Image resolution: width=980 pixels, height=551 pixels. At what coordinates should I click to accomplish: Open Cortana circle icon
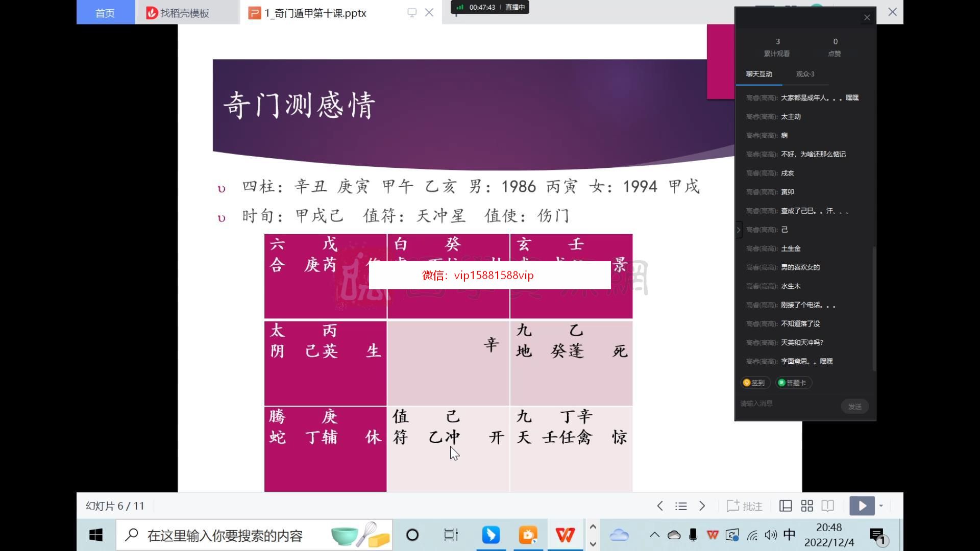[412, 535]
